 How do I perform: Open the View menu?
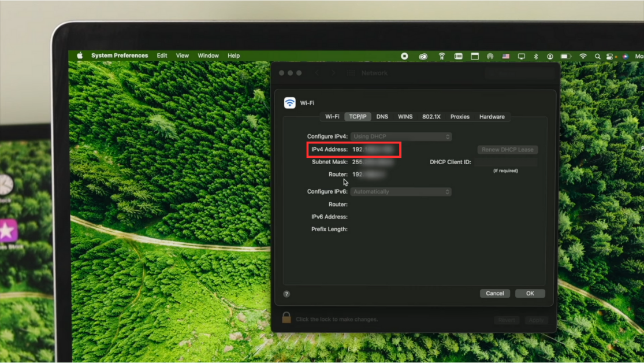pos(183,55)
